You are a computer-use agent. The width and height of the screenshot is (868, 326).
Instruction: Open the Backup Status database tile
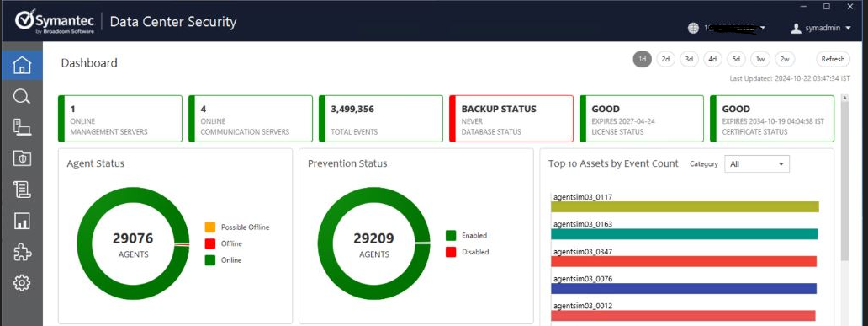(x=511, y=119)
